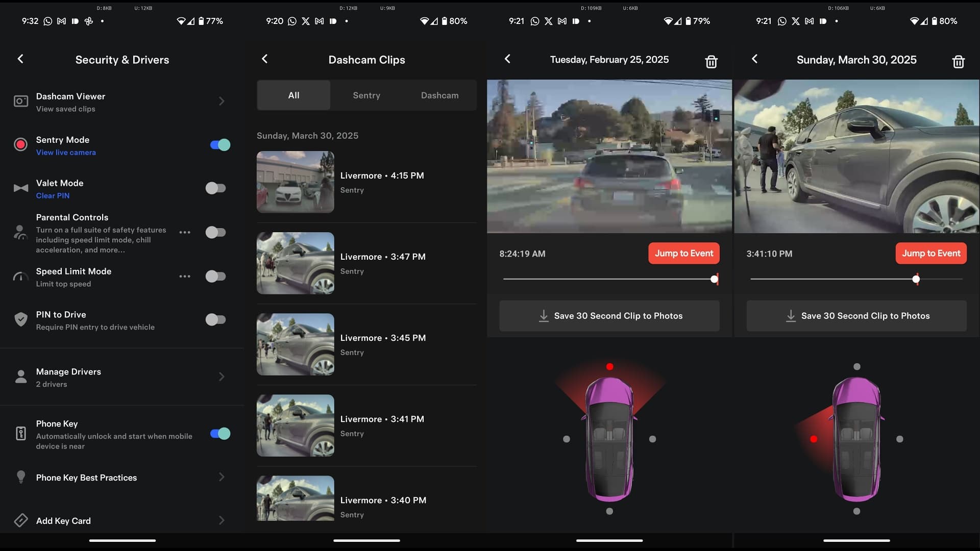
Task: Open View live camera link
Action: pos(66,153)
